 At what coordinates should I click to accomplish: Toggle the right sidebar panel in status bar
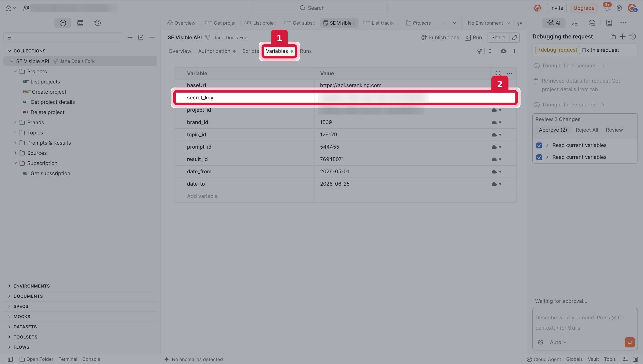(635, 359)
